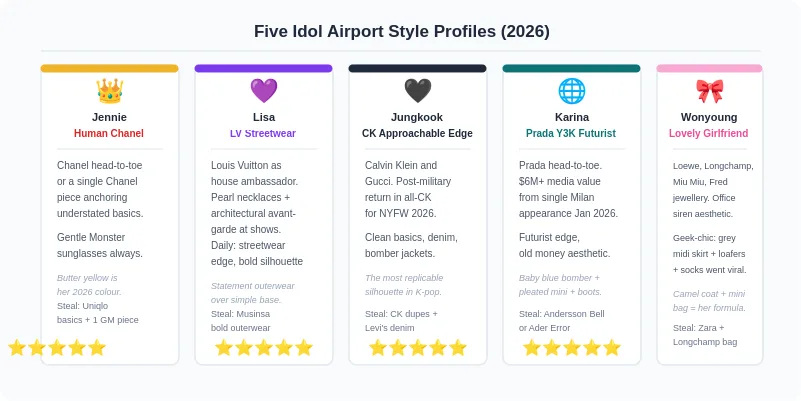Click the 'Five Idol Airport Style Profiles (2026)' heading
The image size is (801, 401).
point(402,31)
